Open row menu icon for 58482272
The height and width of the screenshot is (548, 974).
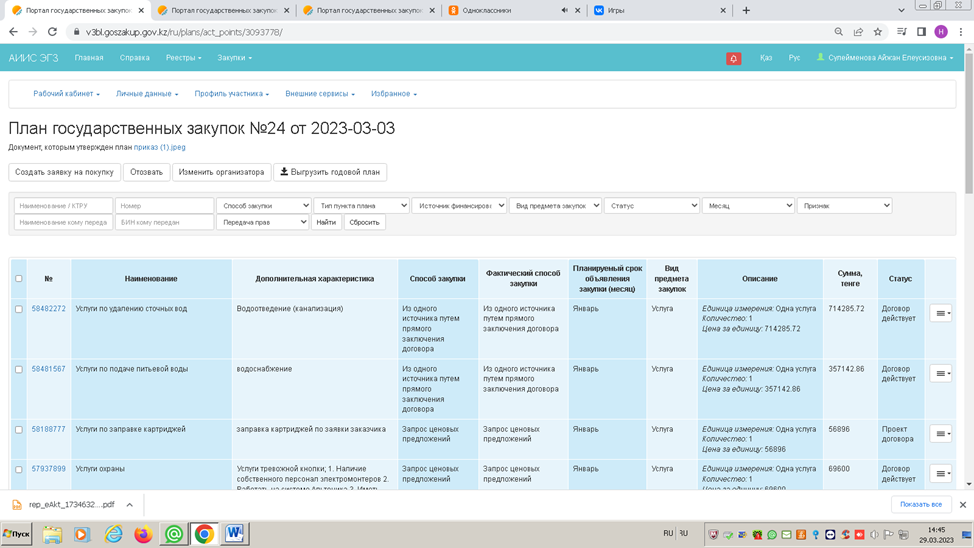click(940, 314)
